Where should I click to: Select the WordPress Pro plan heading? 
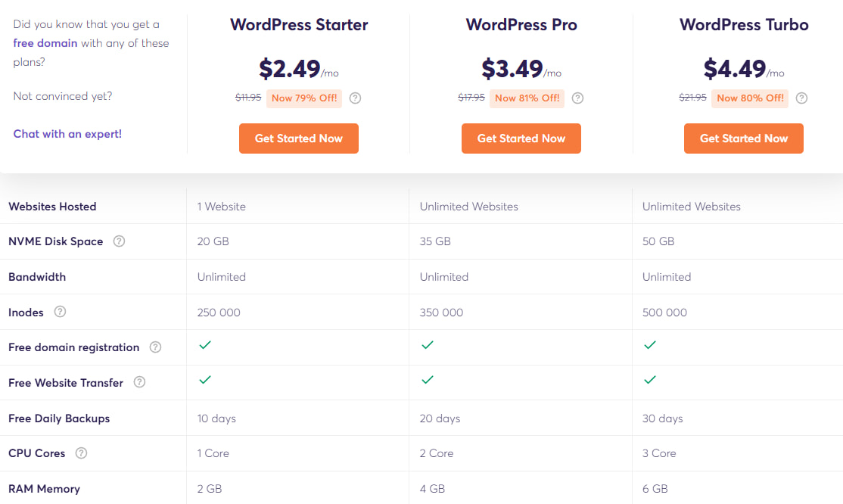point(521,24)
